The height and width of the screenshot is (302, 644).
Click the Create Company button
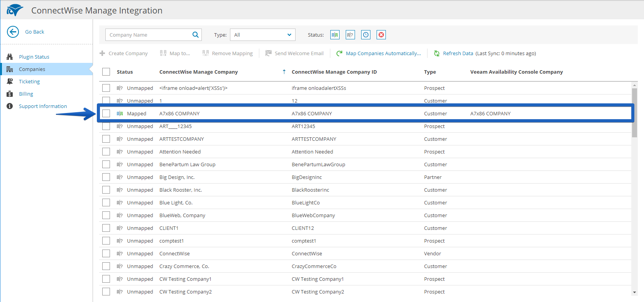coord(123,53)
